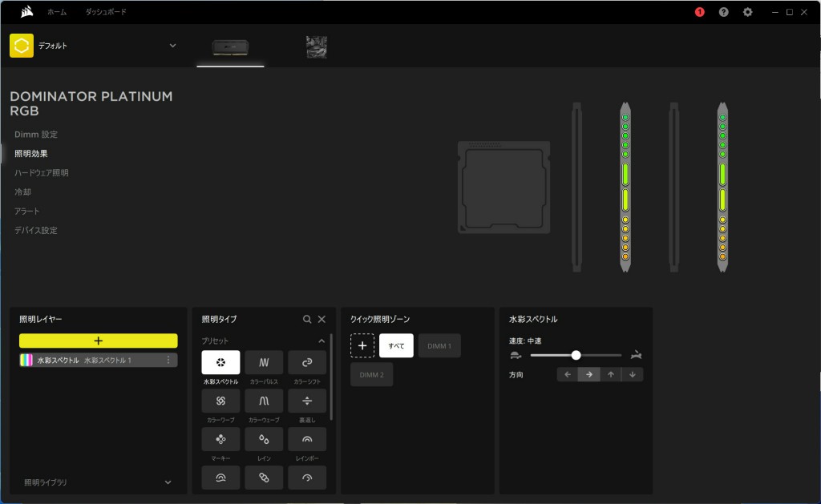Select the レインボー lighting preset
The width and height of the screenshot is (821, 504).
[307, 439]
